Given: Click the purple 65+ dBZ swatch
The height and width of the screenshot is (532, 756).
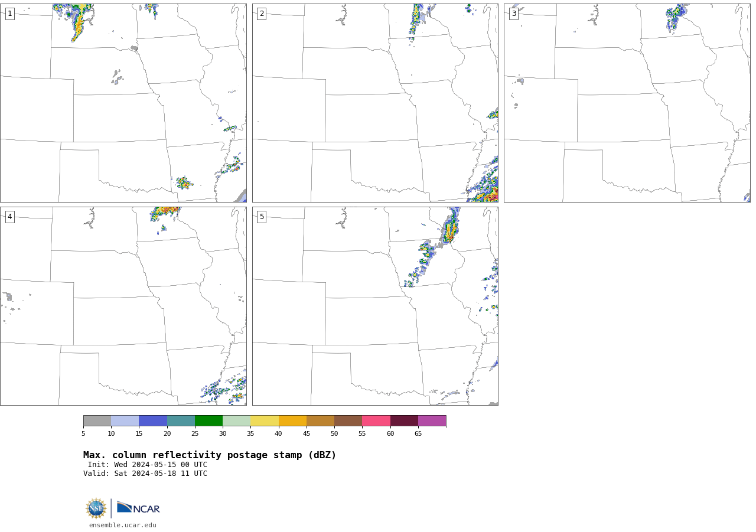Looking at the screenshot, I should coord(432,421).
